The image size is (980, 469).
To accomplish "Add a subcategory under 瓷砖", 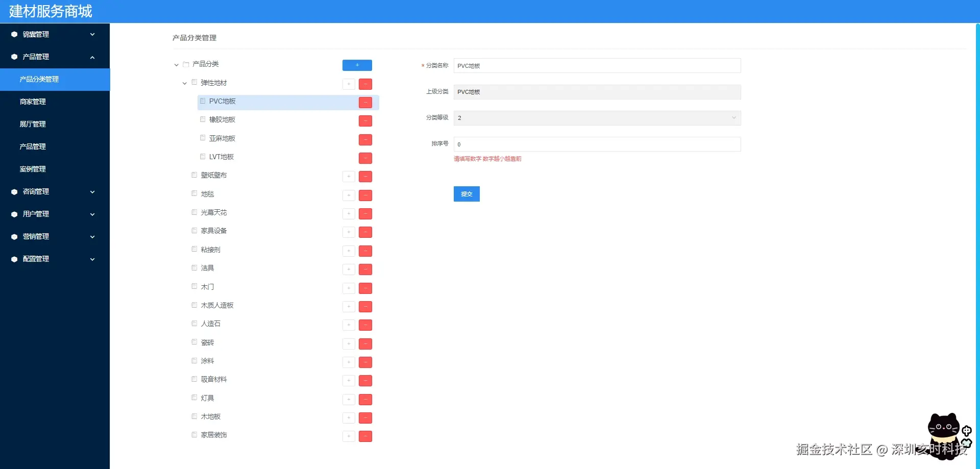I will 349,344.
